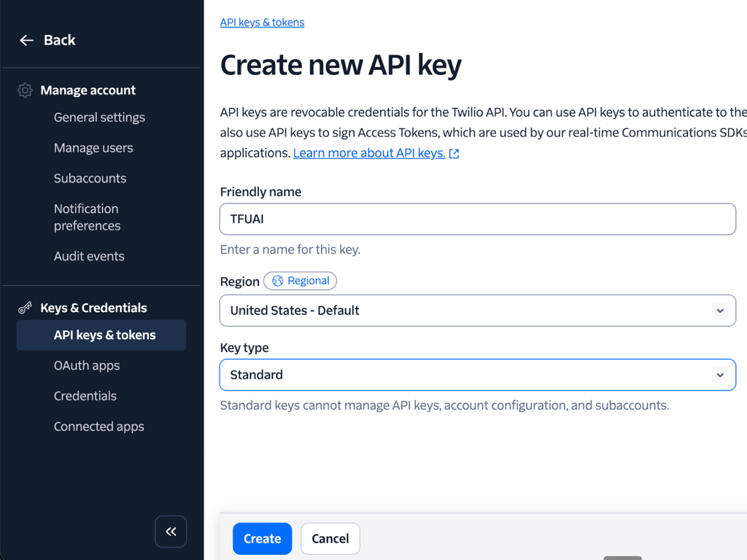This screenshot has width=747, height=560.
Task: Click the Standard keys limitation note
Action: [x=444, y=405]
